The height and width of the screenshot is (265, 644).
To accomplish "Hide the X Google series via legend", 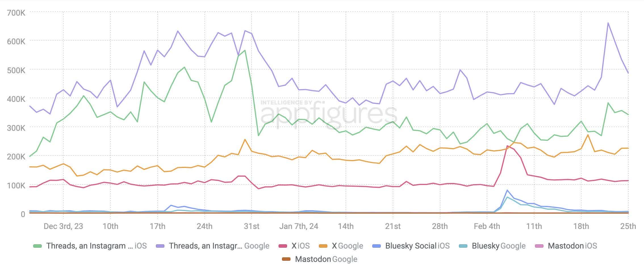I will point(348,246).
